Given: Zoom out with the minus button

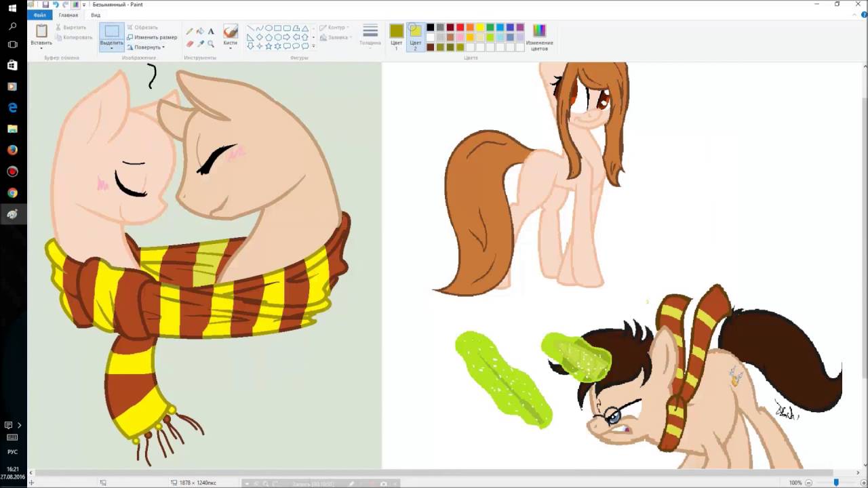Looking at the screenshot, I should pyautogui.click(x=808, y=483).
